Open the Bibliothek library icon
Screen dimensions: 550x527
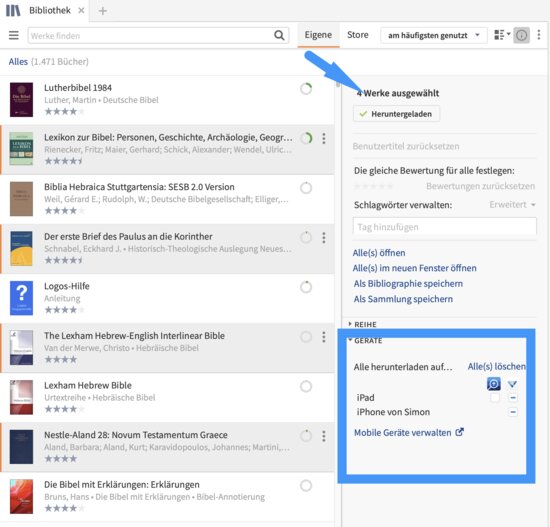click(13, 10)
